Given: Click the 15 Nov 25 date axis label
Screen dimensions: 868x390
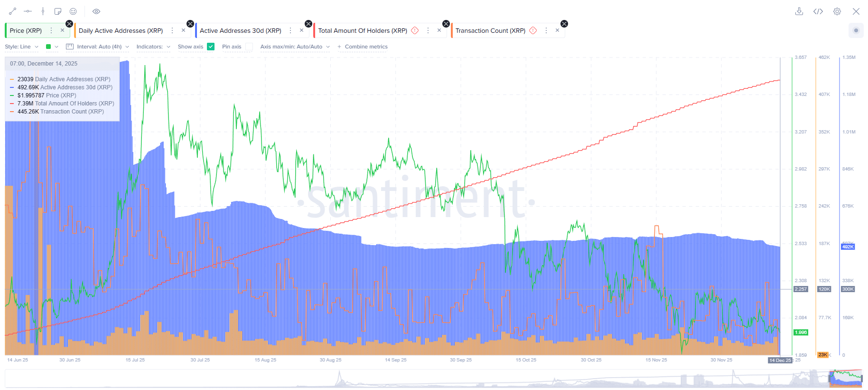Looking at the screenshot, I should pos(656,360).
